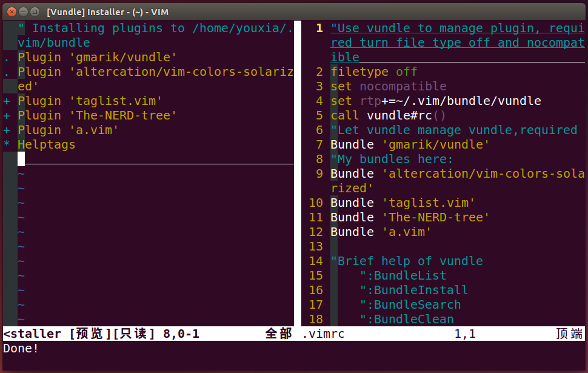Click the 'My bundles here:' comment
This screenshot has height=373, width=588.
tap(392, 160)
